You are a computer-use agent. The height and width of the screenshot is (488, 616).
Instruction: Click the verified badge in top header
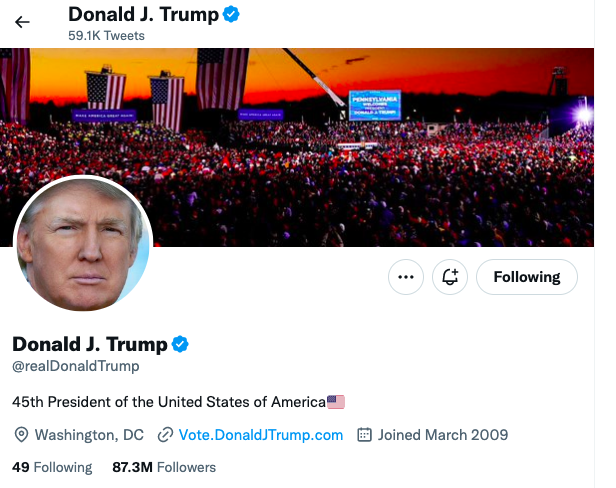click(x=231, y=15)
